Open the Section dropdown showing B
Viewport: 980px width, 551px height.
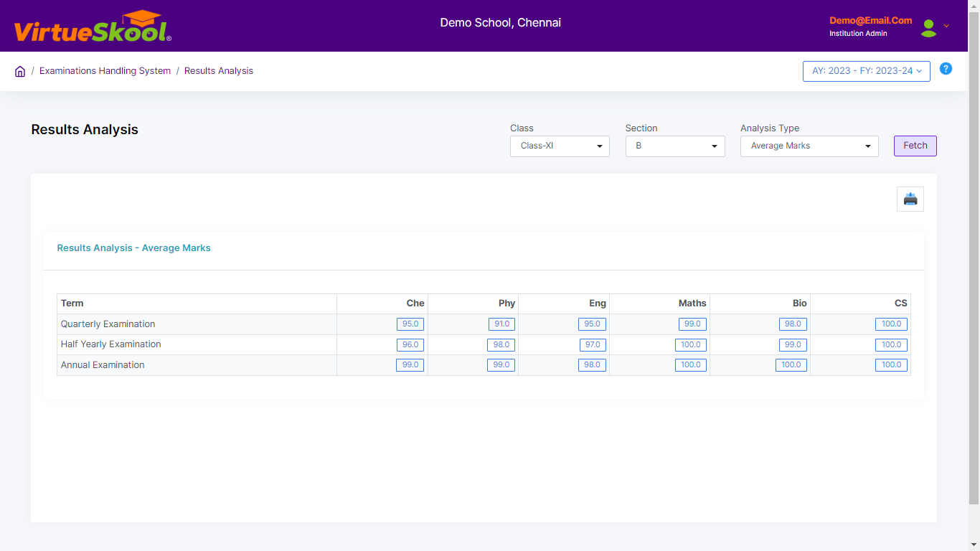click(675, 146)
